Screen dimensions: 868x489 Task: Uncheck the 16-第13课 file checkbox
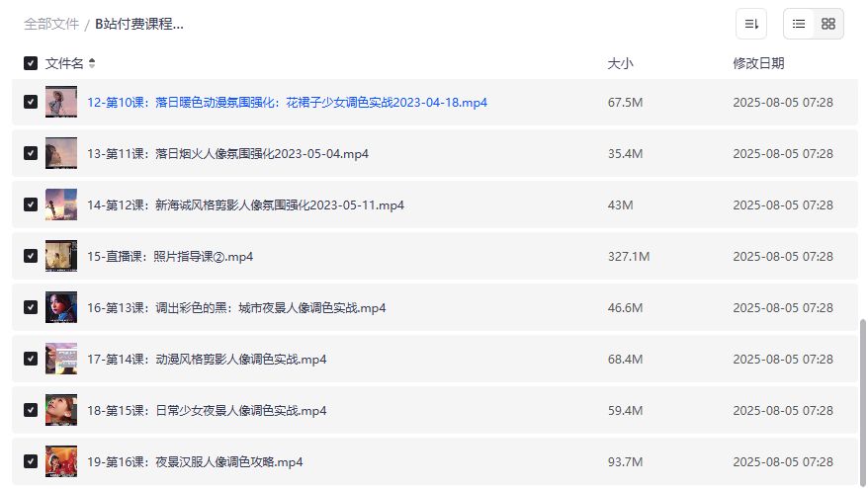(x=31, y=307)
